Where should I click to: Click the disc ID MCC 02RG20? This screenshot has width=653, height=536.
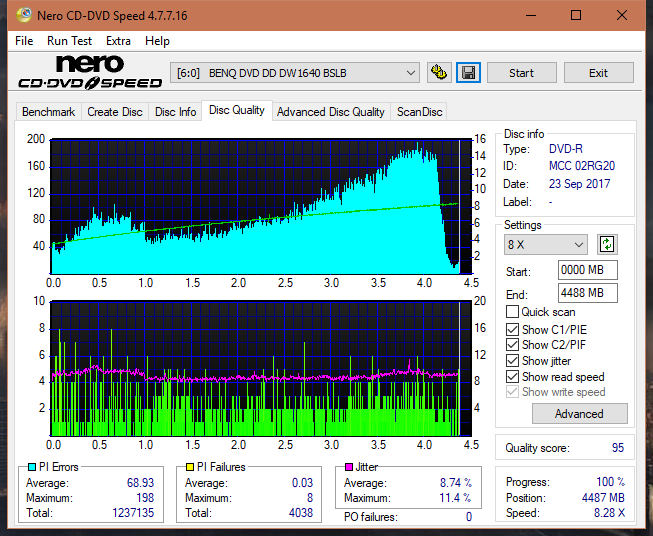pyautogui.click(x=582, y=166)
